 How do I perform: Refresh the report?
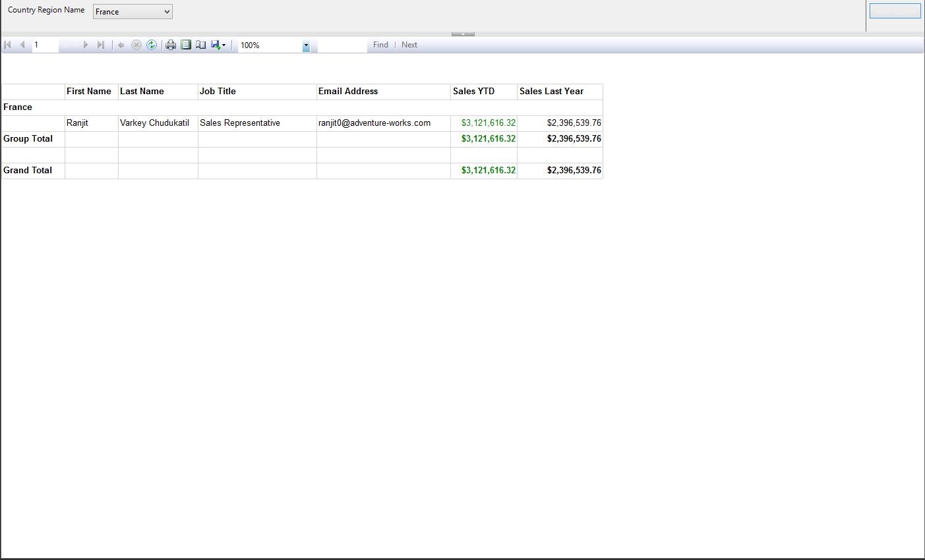click(x=152, y=45)
